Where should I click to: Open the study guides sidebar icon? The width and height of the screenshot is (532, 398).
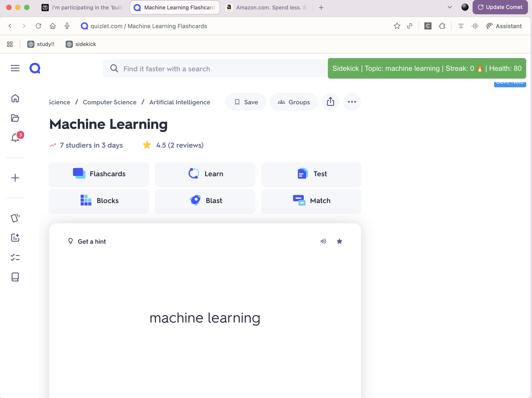(x=15, y=238)
